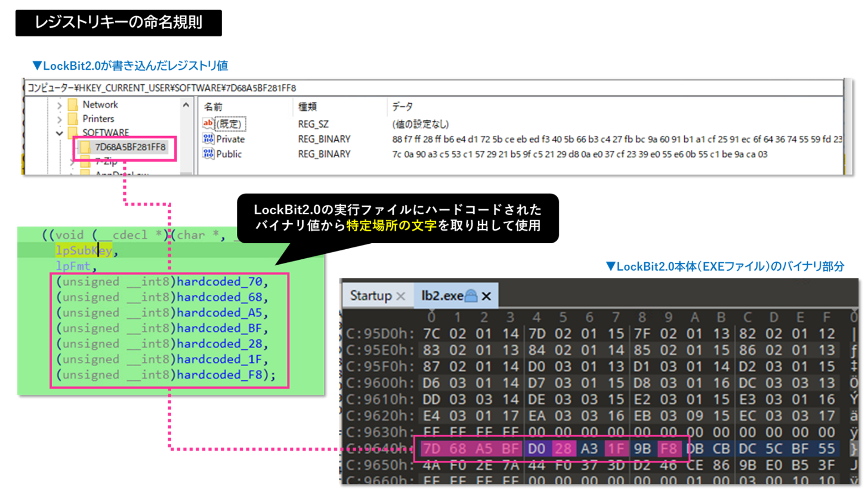
Task: Click the Network folder icon in registry tree
Action: [x=73, y=105]
